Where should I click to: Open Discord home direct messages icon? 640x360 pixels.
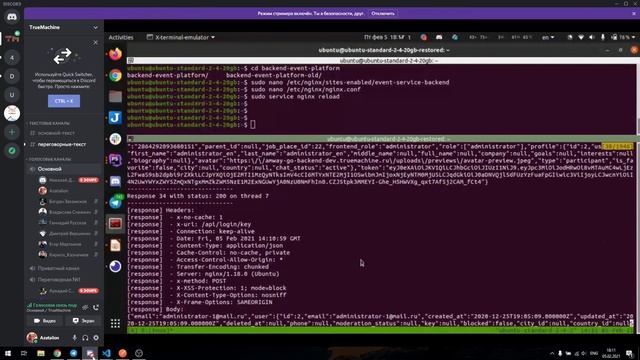12,17
